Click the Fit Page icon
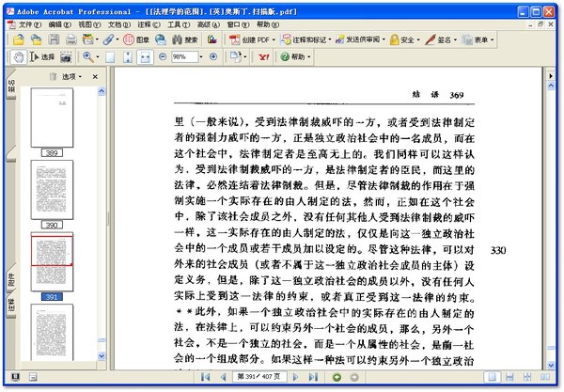 pos(128,57)
